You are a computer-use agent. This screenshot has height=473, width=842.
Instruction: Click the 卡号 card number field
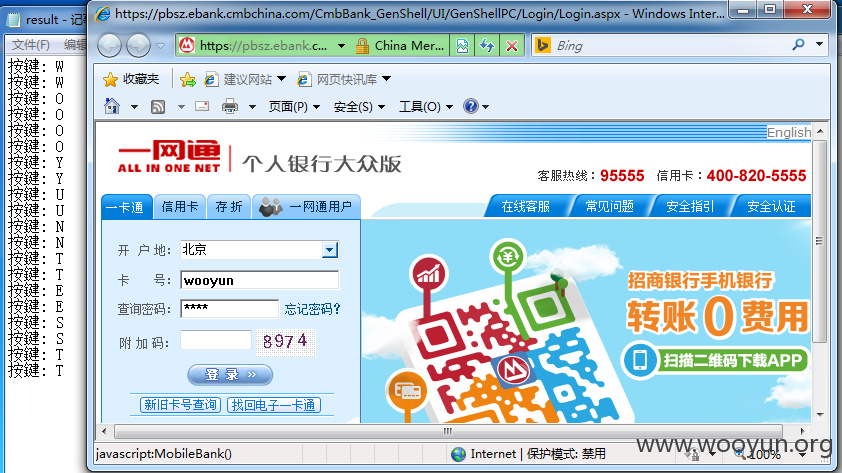point(259,280)
